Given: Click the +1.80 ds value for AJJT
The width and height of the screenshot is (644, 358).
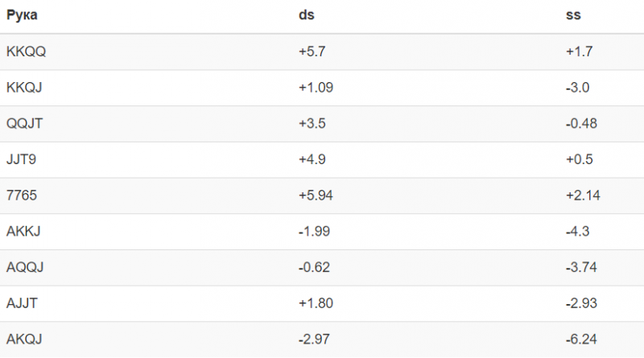Looking at the screenshot, I should point(316,303).
